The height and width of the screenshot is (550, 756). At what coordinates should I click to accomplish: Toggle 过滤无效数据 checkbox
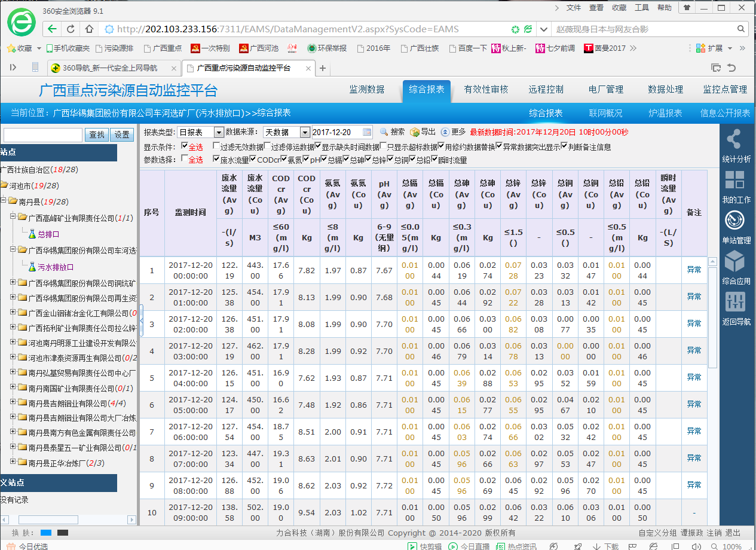[216, 146]
